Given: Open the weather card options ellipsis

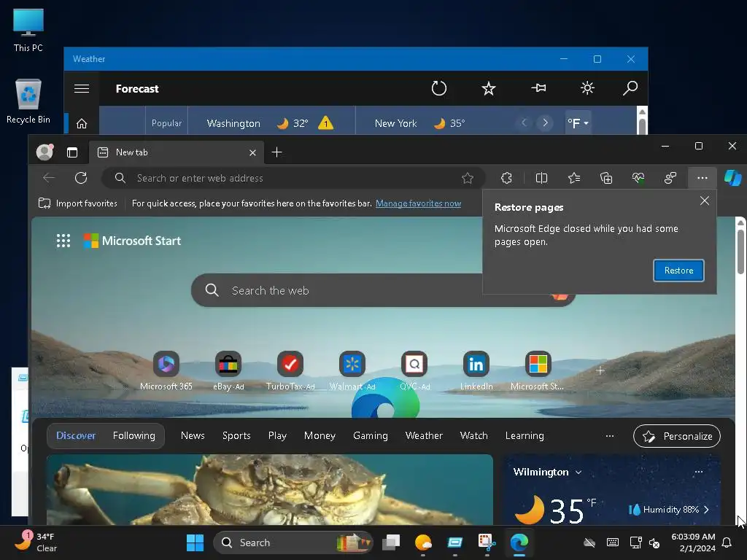Looking at the screenshot, I should pos(698,472).
